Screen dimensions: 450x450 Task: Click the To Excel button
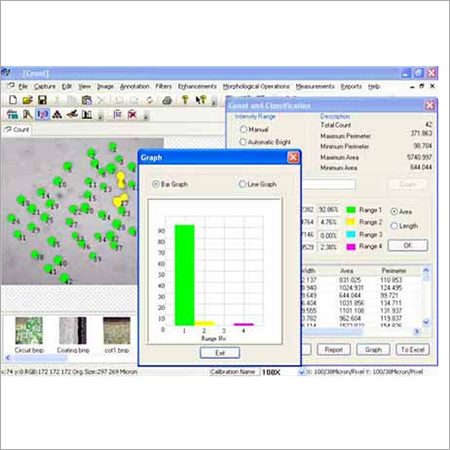(413, 349)
